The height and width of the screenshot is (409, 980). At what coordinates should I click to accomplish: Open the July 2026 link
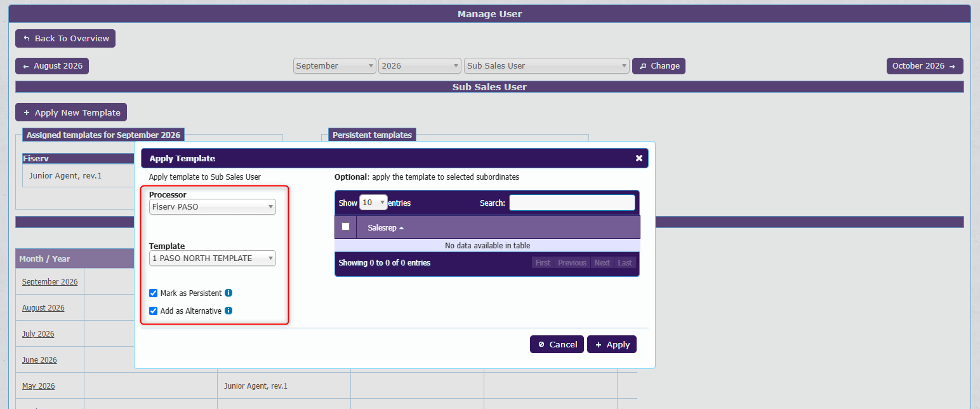(x=38, y=334)
